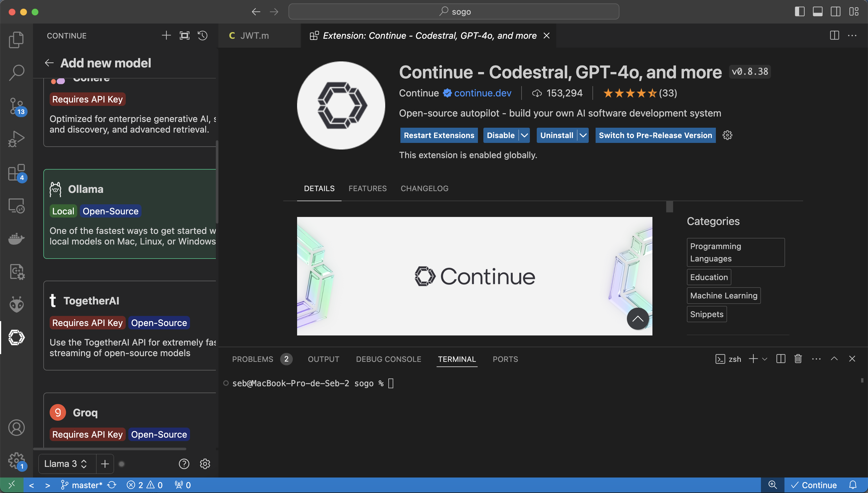The image size is (868, 493).
Task: Click the Machine Learning category tag
Action: click(x=724, y=296)
